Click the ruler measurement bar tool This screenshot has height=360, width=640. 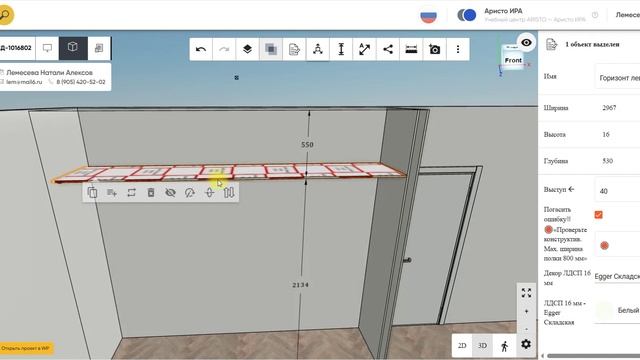pyautogui.click(x=411, y=49)
